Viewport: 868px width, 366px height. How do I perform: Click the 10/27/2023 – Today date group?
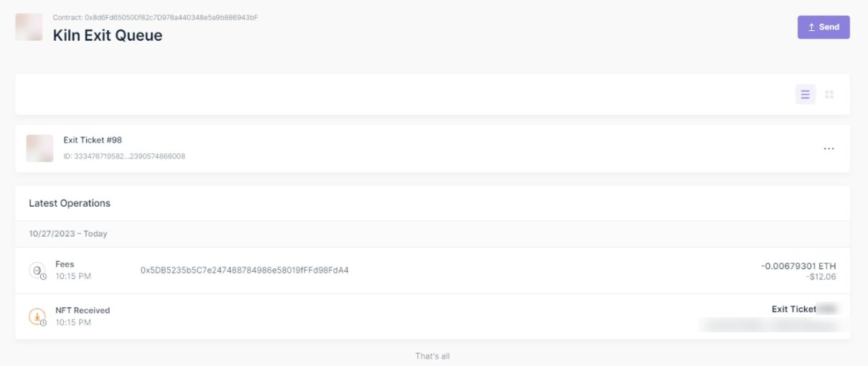[68, 234]
